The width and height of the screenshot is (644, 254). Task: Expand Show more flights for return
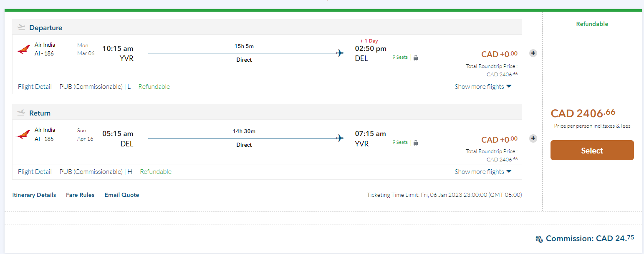pos(483,172)
